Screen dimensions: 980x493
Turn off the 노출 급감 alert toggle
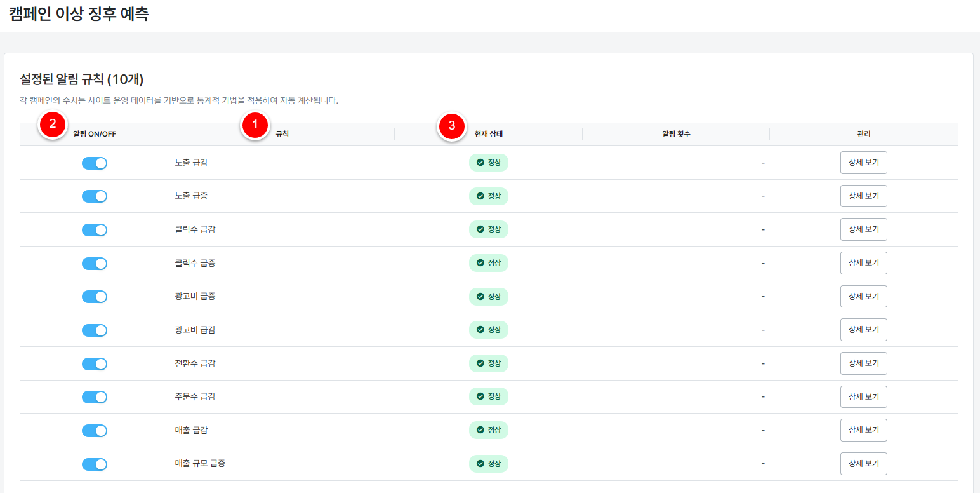click(95, 163)
